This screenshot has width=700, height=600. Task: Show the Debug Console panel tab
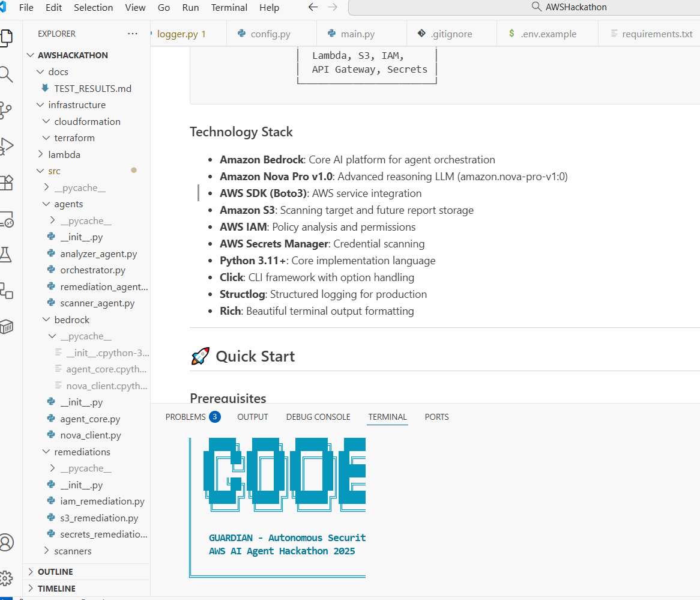click(x=318, y=417)
